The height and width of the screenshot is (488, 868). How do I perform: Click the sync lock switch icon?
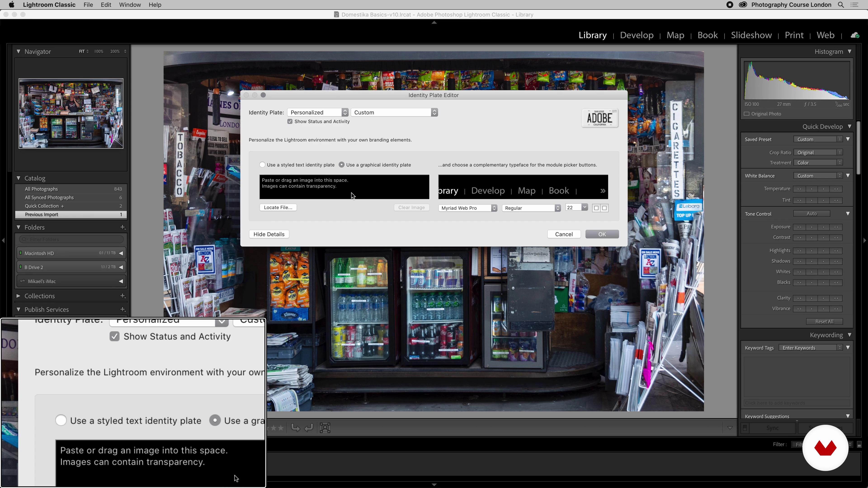pos(745,428)
